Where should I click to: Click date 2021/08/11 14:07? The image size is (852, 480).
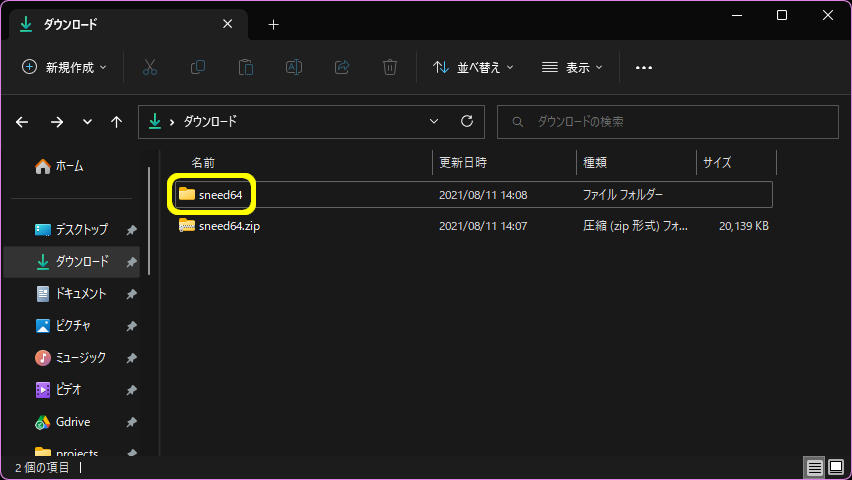[483, 226]
